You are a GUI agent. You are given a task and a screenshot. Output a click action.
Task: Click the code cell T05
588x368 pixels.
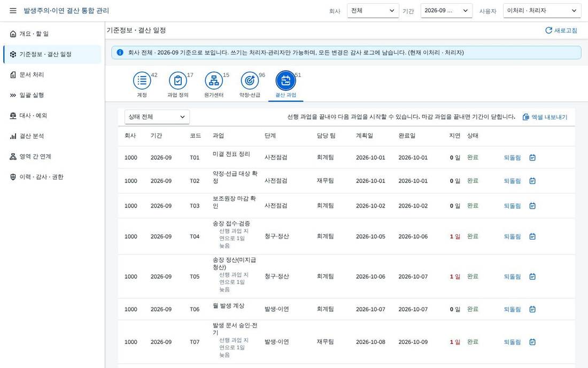point(195,277)
